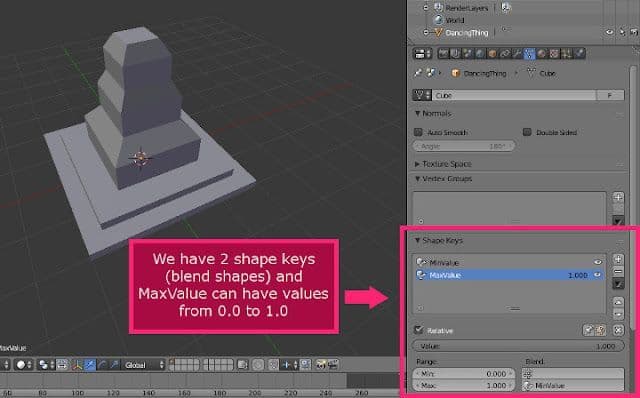This screenshot has height=398, width=640.
Task: Open the Global transform orientation dropdown
Action: 144,365
